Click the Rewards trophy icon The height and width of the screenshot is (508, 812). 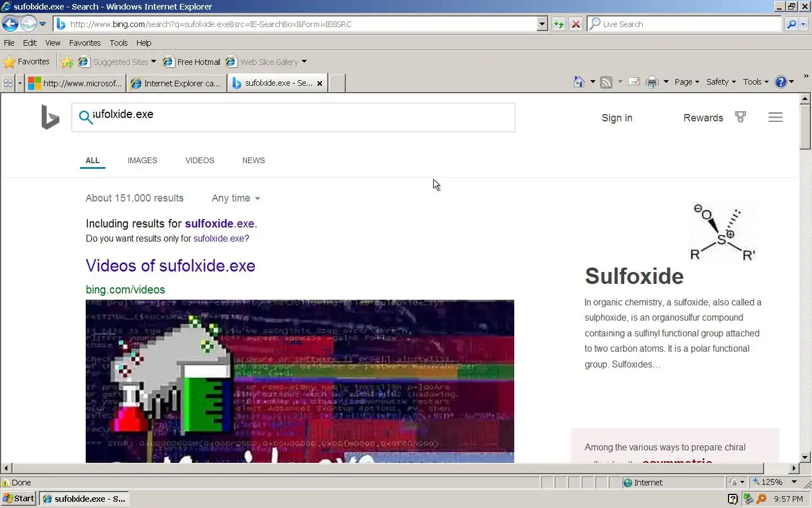[x=740, y=117]
